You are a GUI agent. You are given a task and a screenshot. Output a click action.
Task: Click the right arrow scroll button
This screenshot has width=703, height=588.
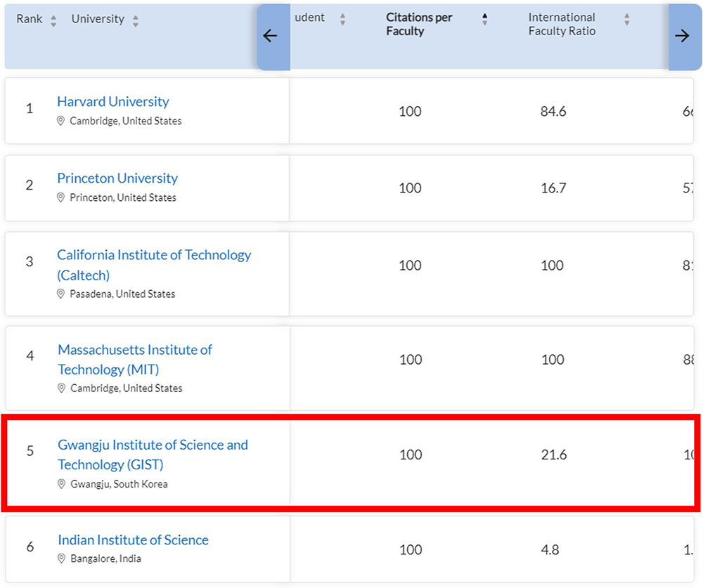tap(682, 37)
